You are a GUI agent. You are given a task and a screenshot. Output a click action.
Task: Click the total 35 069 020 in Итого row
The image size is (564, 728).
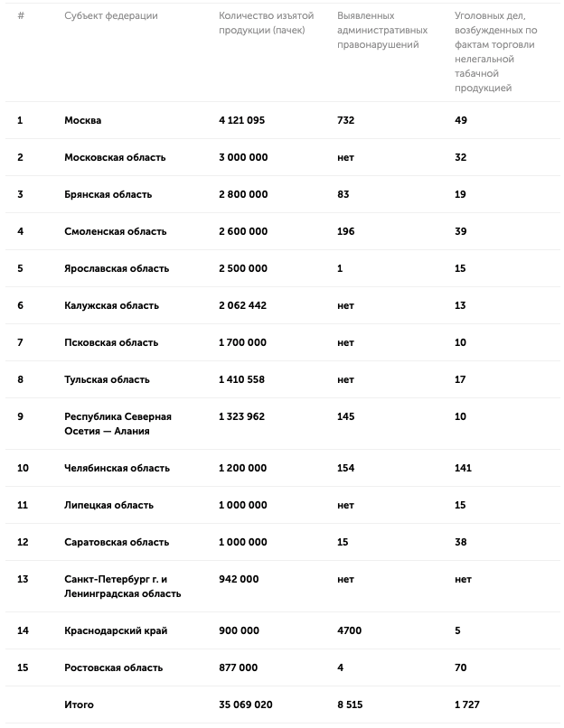click(x=246, y=705)
